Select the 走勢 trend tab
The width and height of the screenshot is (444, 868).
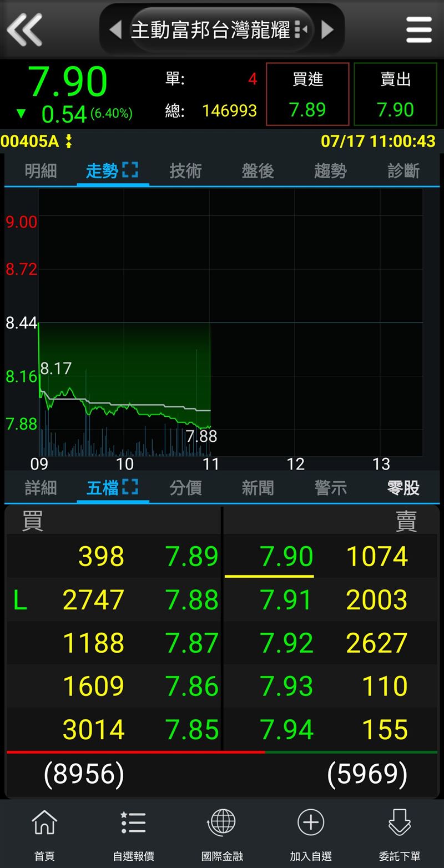102,171
